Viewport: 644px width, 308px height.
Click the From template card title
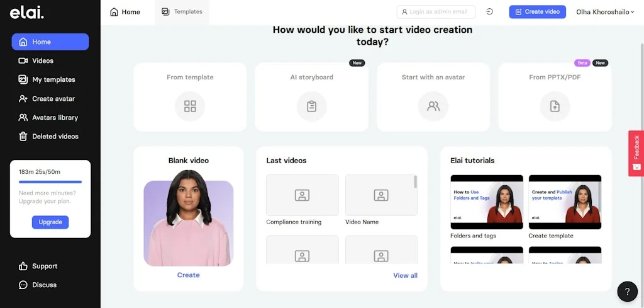pos(190,77)
